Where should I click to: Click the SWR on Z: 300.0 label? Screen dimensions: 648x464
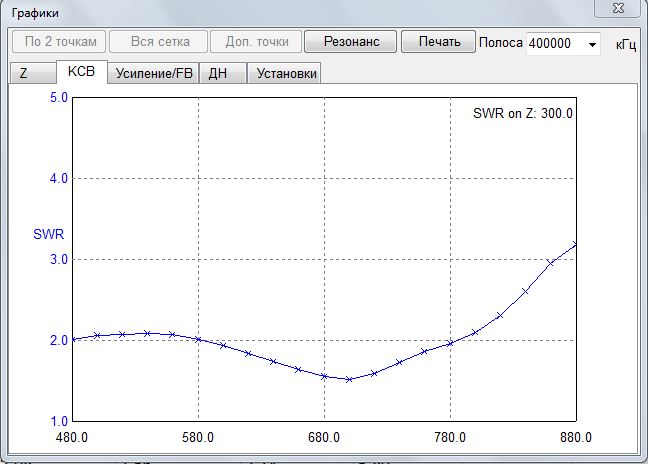(523, 113)
